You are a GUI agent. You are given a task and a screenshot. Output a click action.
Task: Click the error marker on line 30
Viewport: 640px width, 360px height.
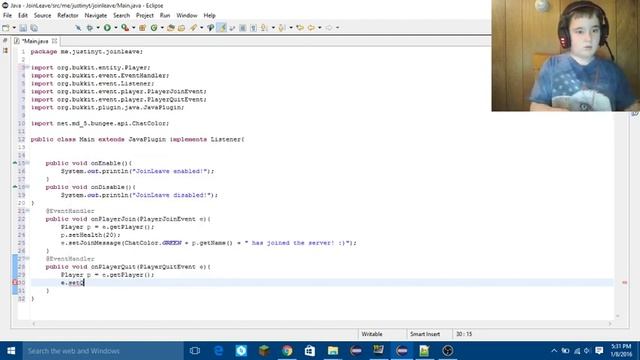click(x=15, y=282)
